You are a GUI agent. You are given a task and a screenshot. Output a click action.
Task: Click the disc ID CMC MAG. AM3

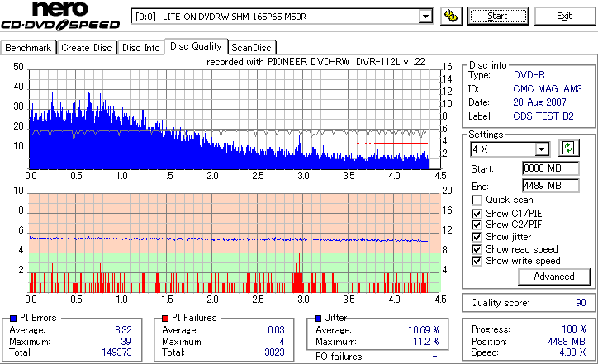(x=548, y=89)
